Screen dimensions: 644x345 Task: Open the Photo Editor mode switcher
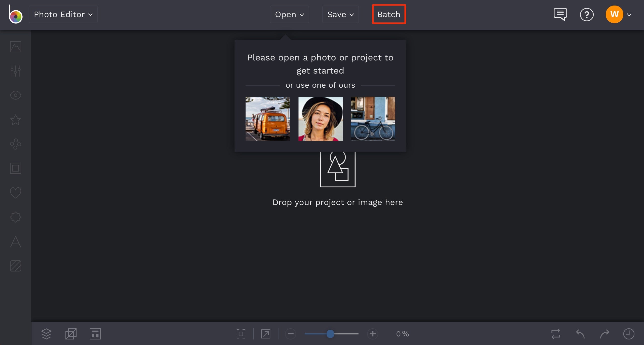[63, 14]
